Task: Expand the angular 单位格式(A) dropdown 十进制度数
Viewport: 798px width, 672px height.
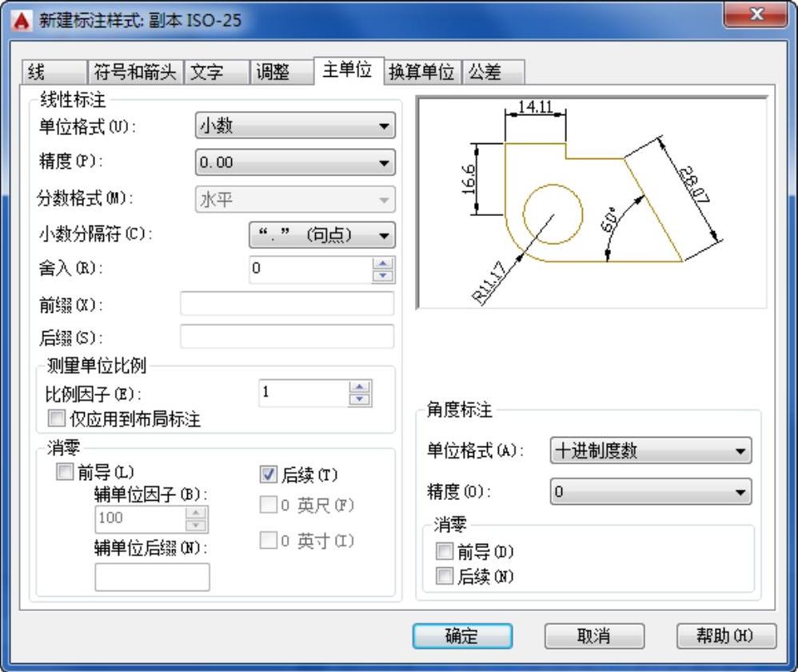Action: pyautogui.click(x=650, y=450)
